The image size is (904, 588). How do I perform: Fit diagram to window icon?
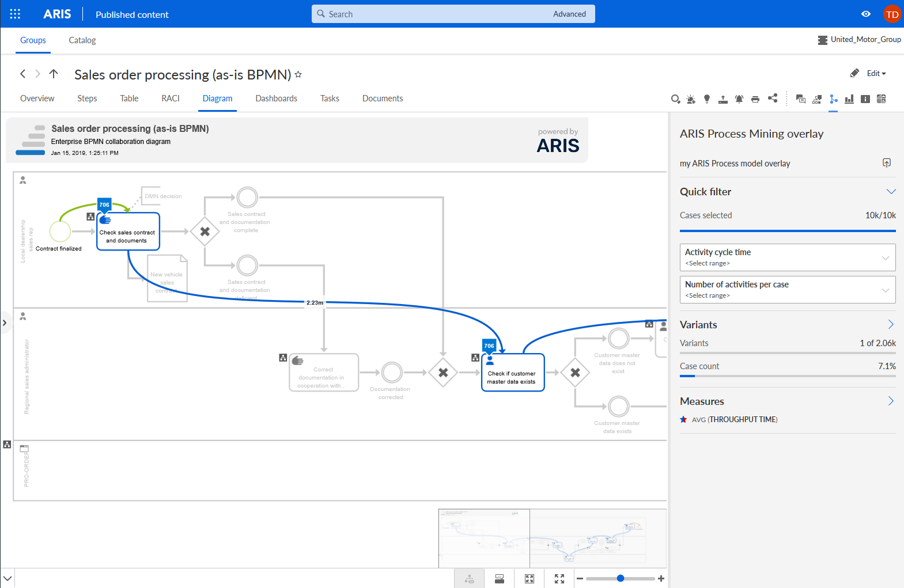click(529, 579)
